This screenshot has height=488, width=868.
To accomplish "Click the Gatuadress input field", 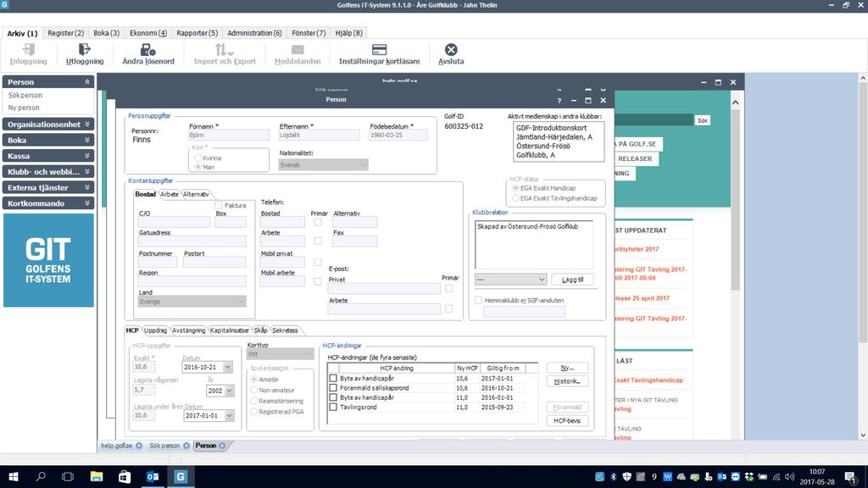I will click(192, 241).
